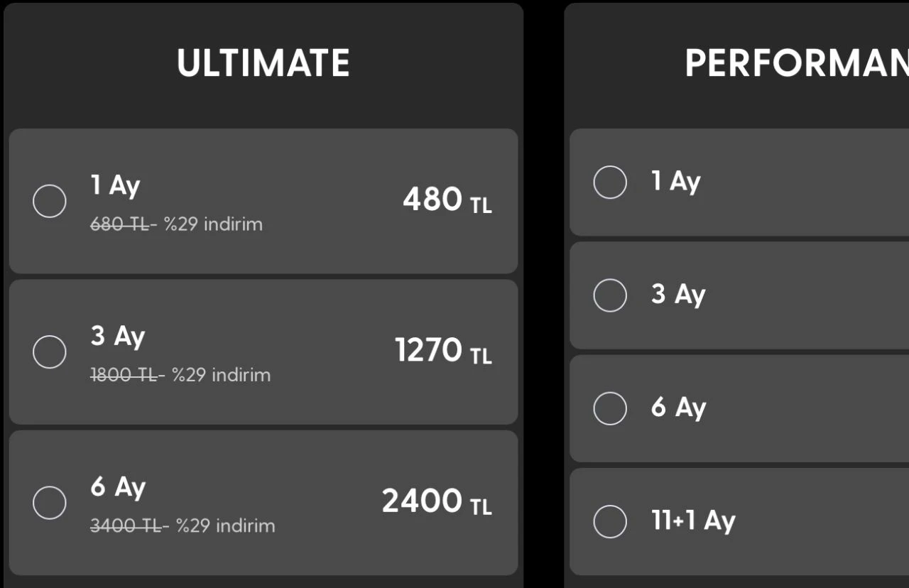Click the 1 Ay ULTIMATE plan card
Screen dimensions: 909x588
[x=263, y=201]
